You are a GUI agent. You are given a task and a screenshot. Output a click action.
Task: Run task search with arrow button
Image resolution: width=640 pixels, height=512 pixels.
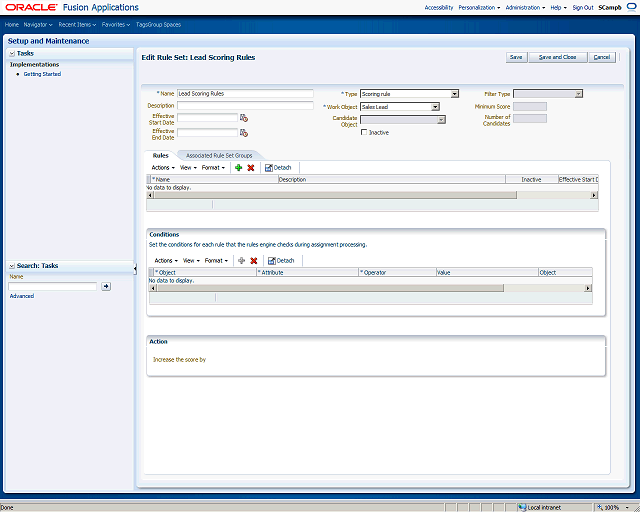(106, 286)
